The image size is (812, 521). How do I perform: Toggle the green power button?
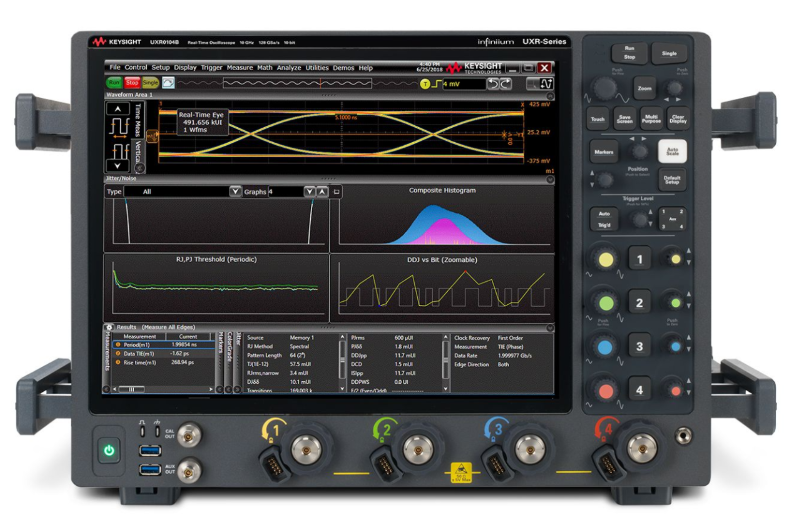109,450
